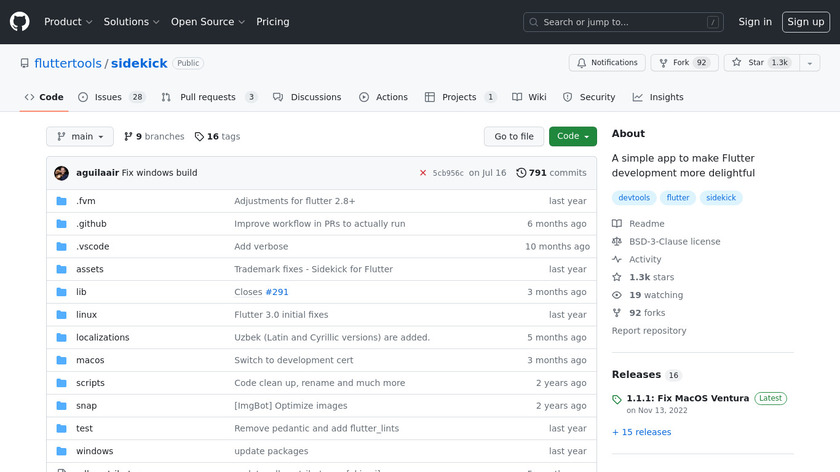This screenshot has width=840, height=472.
Task: Expand the Open Source menu
Action: [207, 22]
